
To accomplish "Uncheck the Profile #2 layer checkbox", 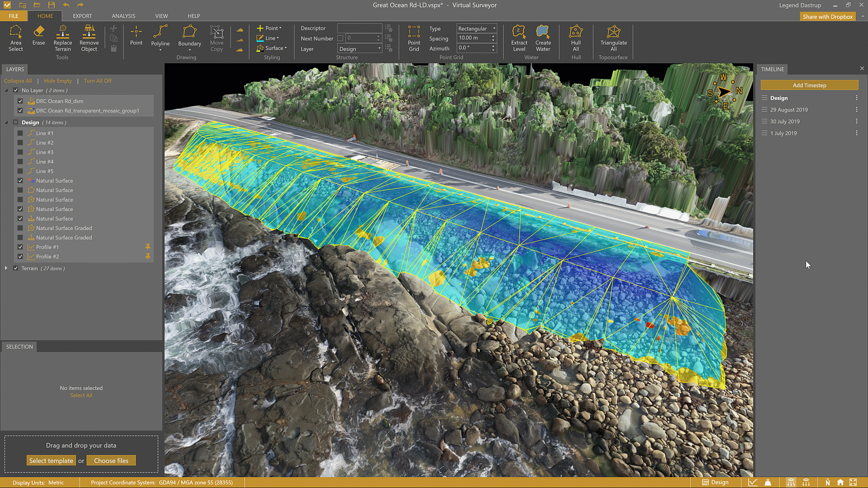I will [20, 257].
